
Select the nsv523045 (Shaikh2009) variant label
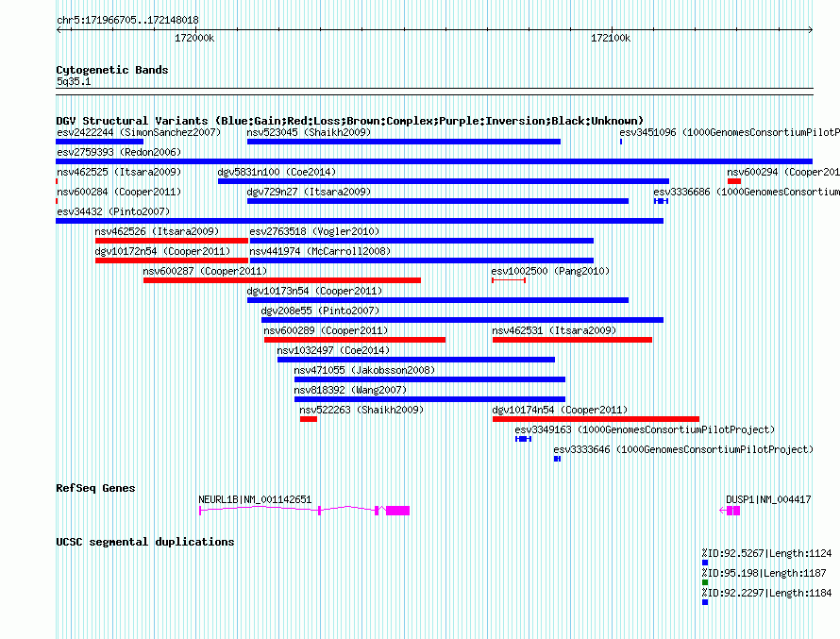(x=309, y=132)
